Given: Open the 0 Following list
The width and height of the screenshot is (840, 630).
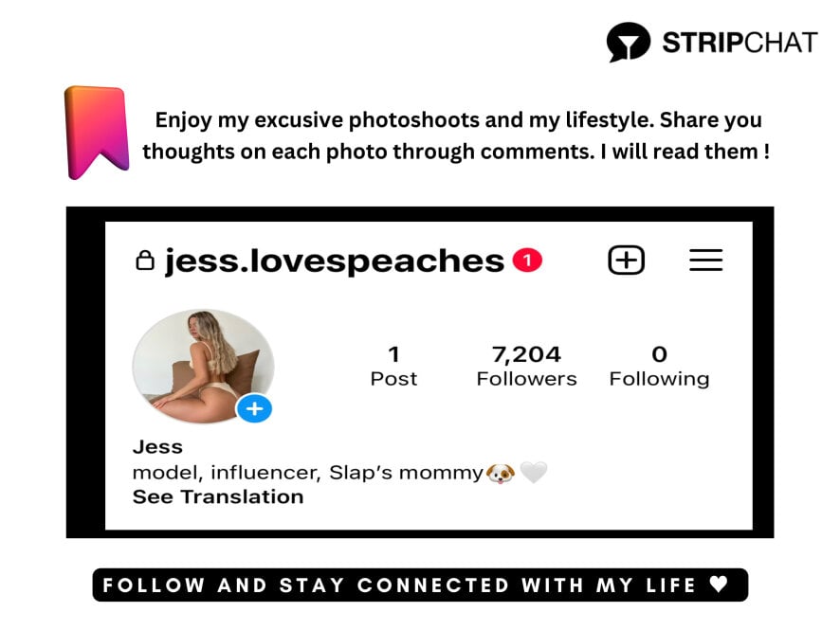Looking at the screenshot, I should 660,366.
